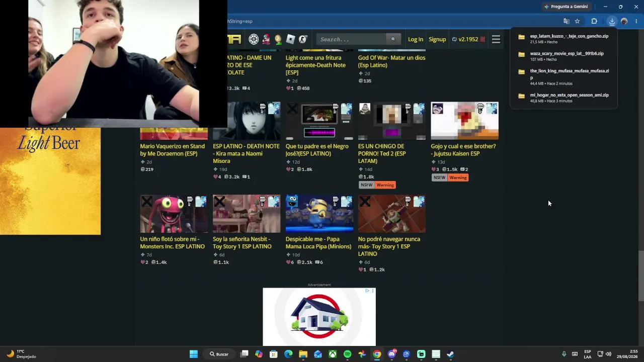Click the Buzz Lightyear 'No podré navegar' thumbnail
Screen dimensions: 644x362
(x=392, y=214)
